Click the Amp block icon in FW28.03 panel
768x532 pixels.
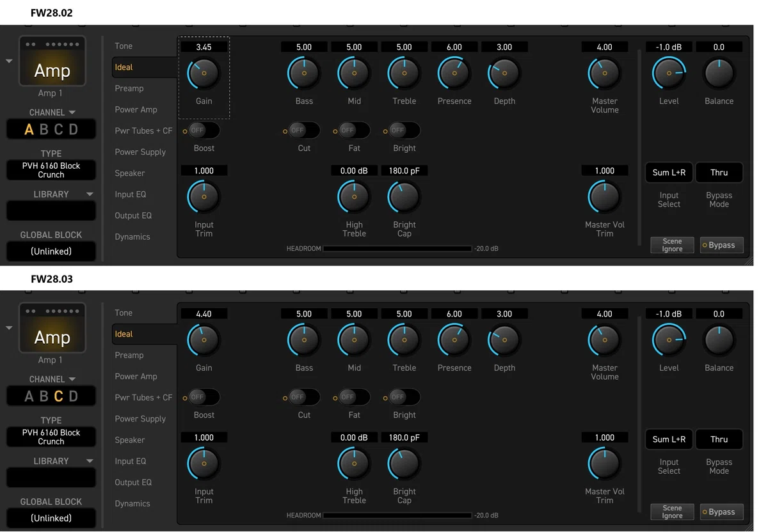click(52, 329)
